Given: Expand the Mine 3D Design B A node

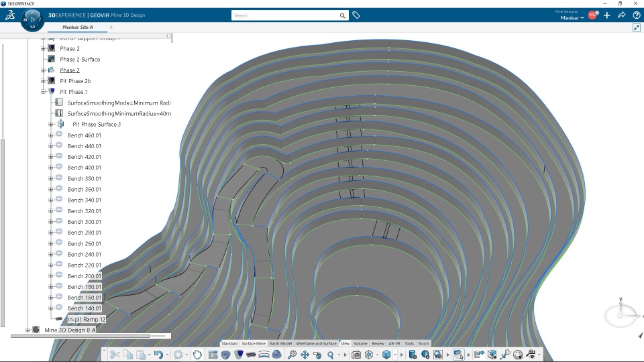Looking at the screenshot, I should tap(28, 330).
